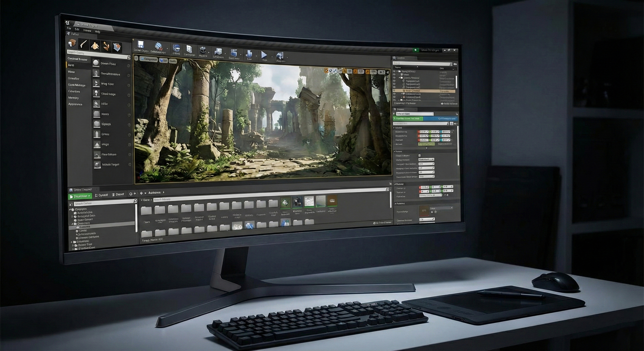Viewport: 644px width, 351px height.
Task: Click the dark red color swatch in details
Action: point(424,211)
